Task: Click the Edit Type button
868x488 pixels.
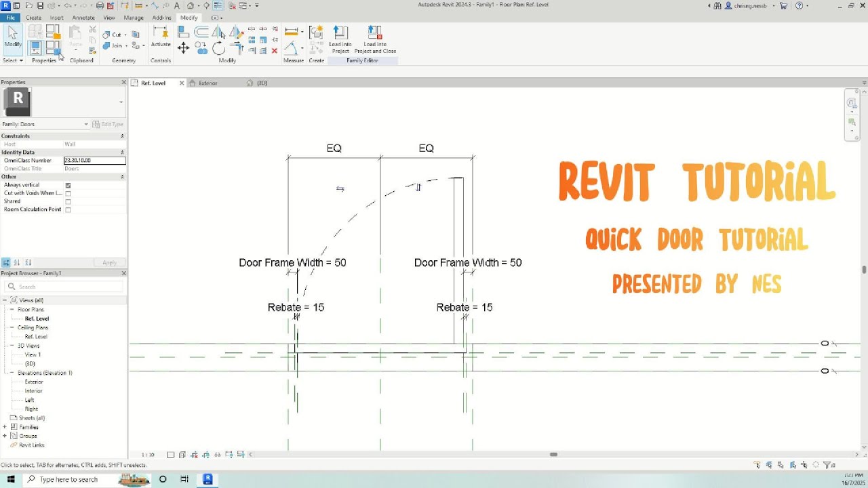Action: pos(108,124)
